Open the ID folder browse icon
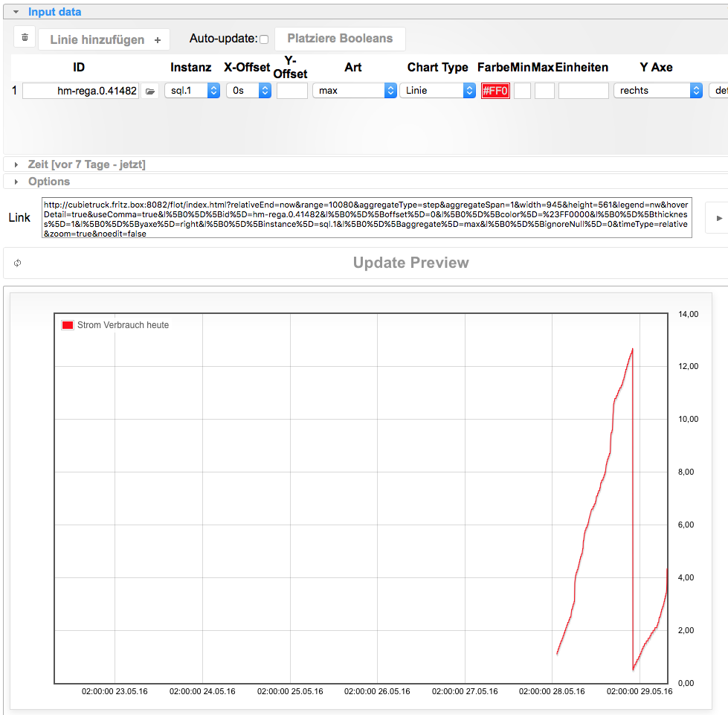Image resolution: width=728 pixels, height=715 pixels. pos(150,91)
